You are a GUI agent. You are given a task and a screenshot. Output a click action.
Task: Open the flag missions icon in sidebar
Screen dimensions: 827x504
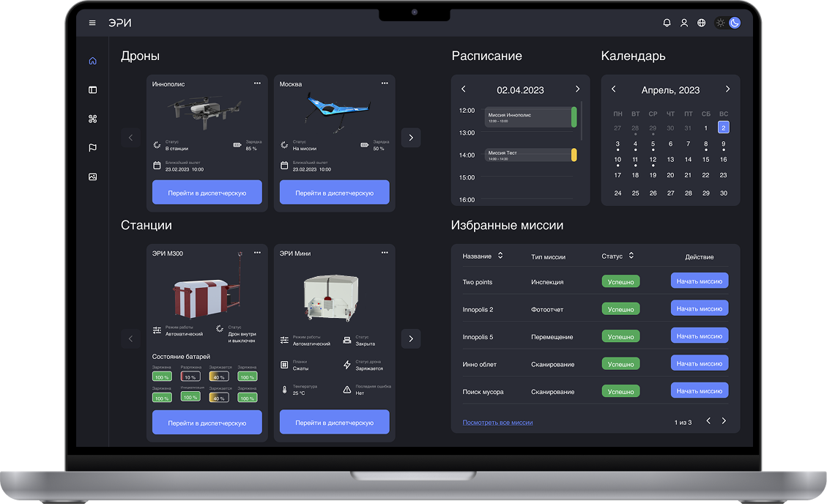(x=93, y=148)
